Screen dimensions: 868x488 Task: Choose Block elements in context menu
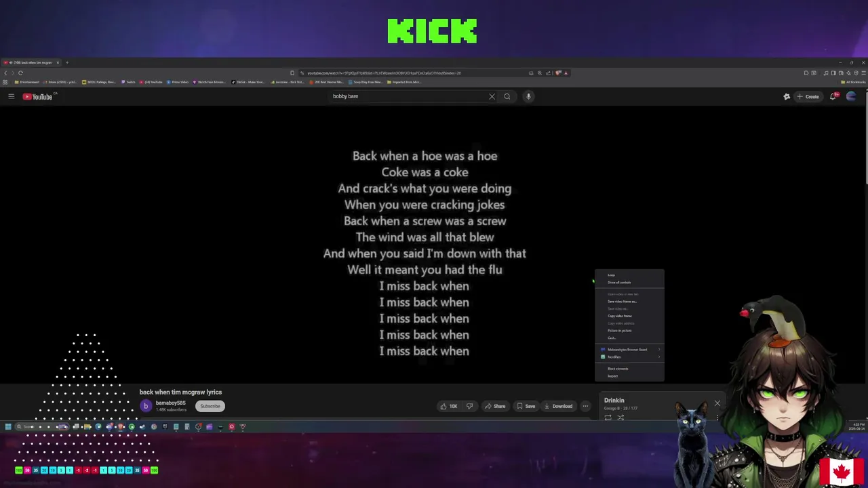tap(629, 369)
